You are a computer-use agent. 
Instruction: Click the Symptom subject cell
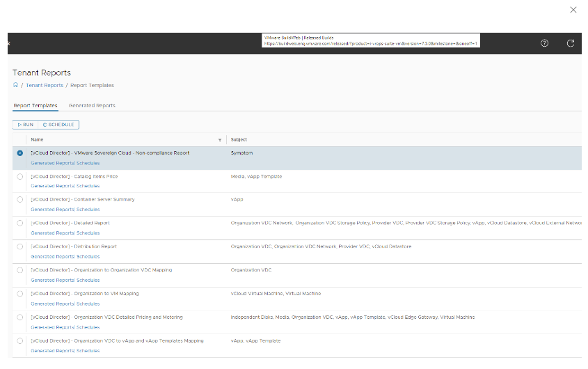[x=241, y=153]
